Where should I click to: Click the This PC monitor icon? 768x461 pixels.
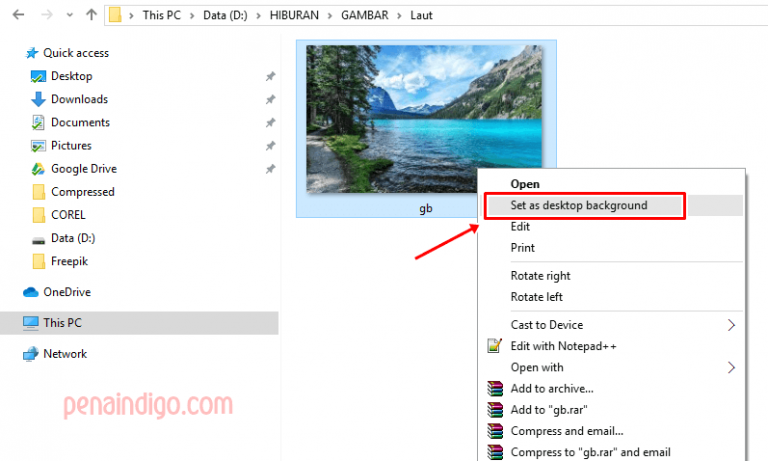pos(30,323)
